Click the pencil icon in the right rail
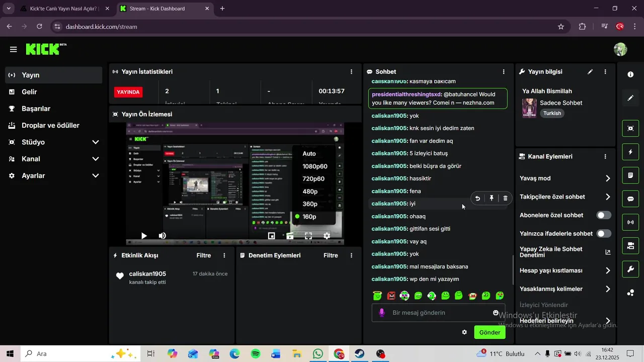This screenshot has height=362, width=644. pos(630,98)
